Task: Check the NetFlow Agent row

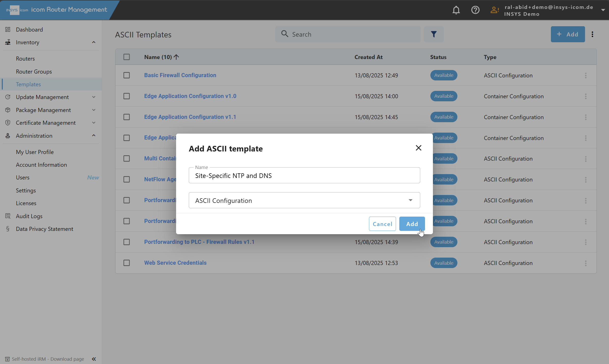Action: coord(127,179)
